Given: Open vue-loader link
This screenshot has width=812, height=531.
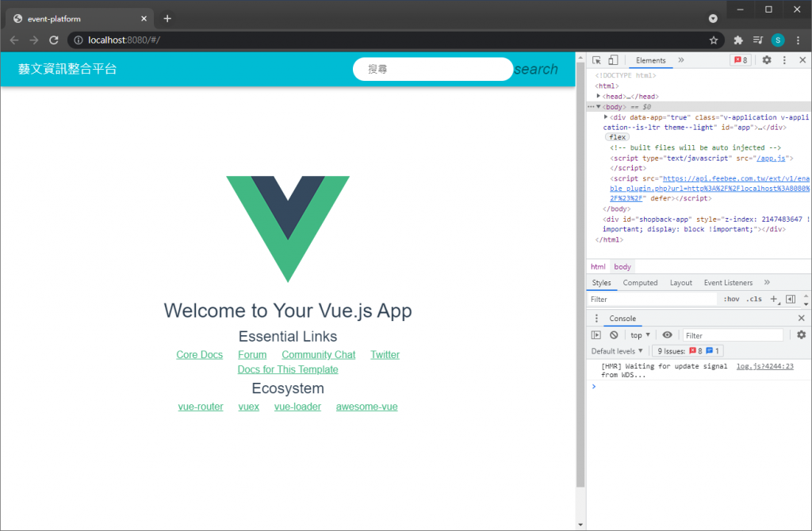Looking at the screenshot, I should click(298, 407).
